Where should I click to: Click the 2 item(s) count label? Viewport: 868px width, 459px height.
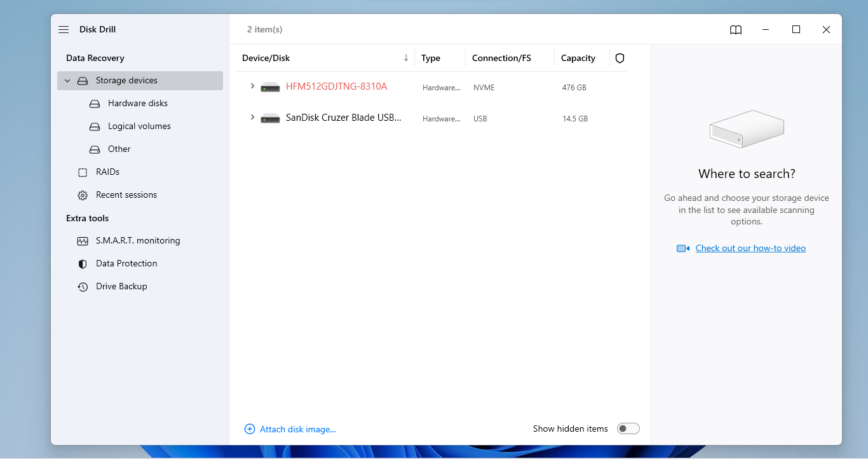click(264, 29)
